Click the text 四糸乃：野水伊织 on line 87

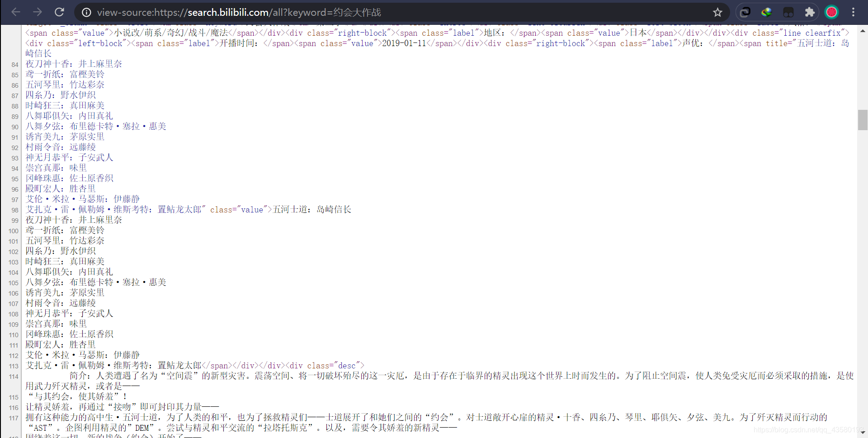point(61,95)
